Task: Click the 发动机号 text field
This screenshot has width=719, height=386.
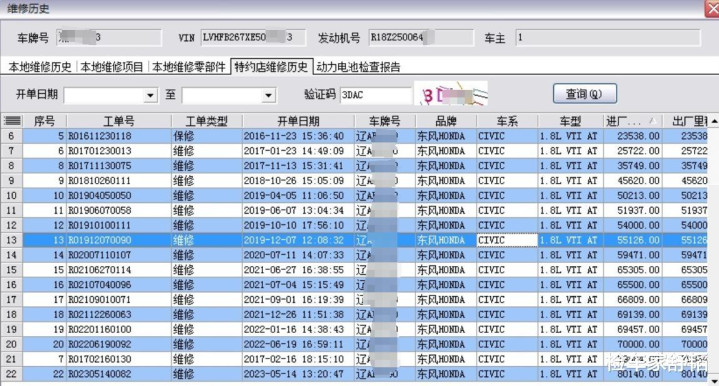Action: click(x=421, y=38)
